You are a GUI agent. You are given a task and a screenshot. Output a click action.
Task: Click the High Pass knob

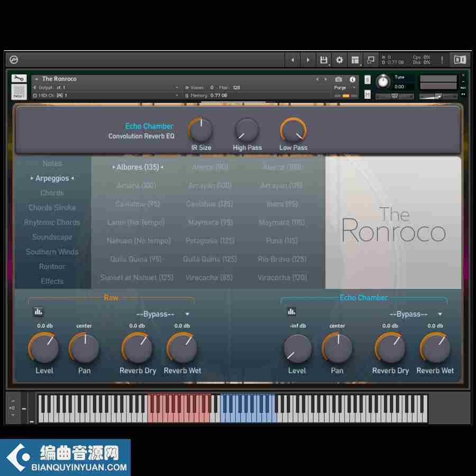(247, 130)
